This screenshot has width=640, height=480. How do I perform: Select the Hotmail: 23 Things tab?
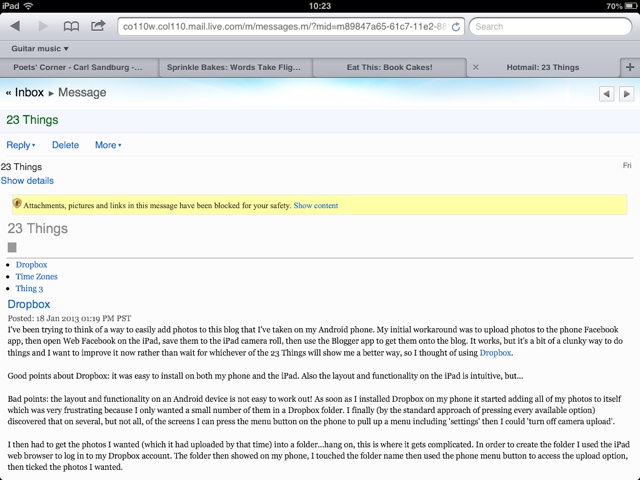542,67
